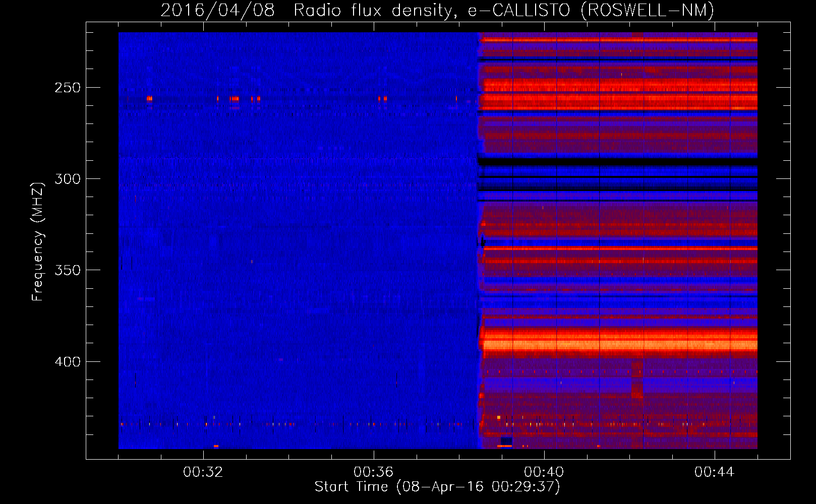Click the 400 frequency axis label
This screenshot has width=816, height=504.
click(68, 362)
